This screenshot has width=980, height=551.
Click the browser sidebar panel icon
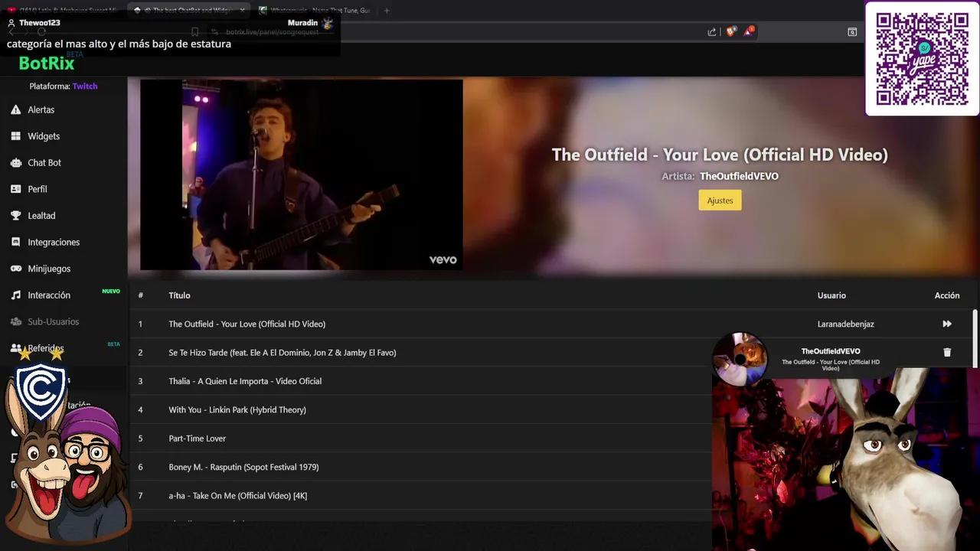[852, 32]
